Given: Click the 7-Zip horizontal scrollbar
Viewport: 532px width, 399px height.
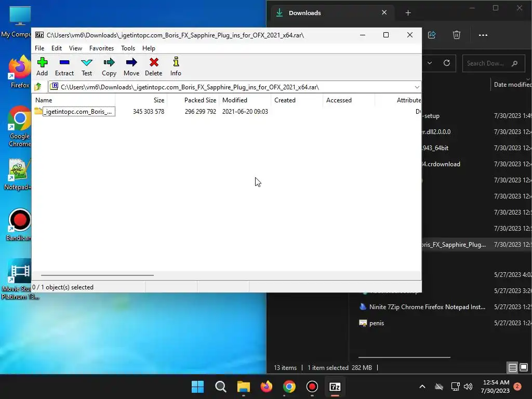Looking at the screenshot, I should [x=97, y=275].
